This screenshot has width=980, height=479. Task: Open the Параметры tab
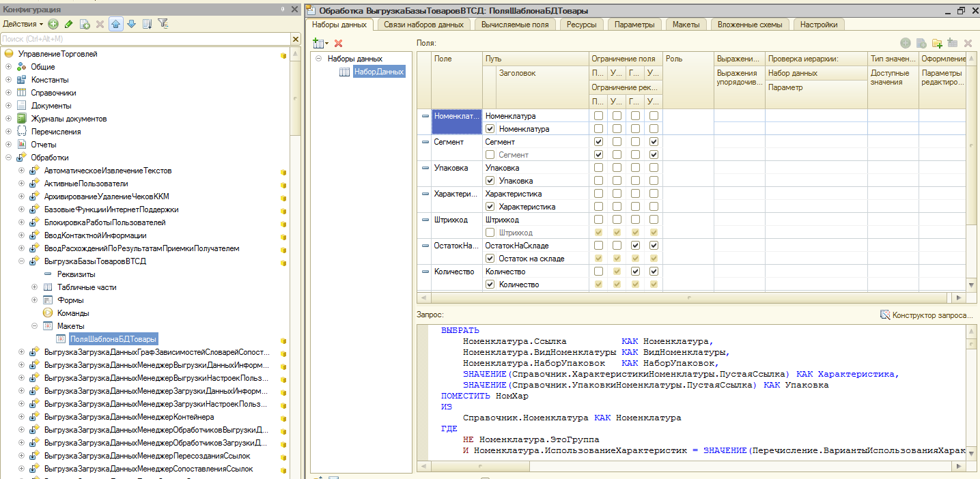634,25
